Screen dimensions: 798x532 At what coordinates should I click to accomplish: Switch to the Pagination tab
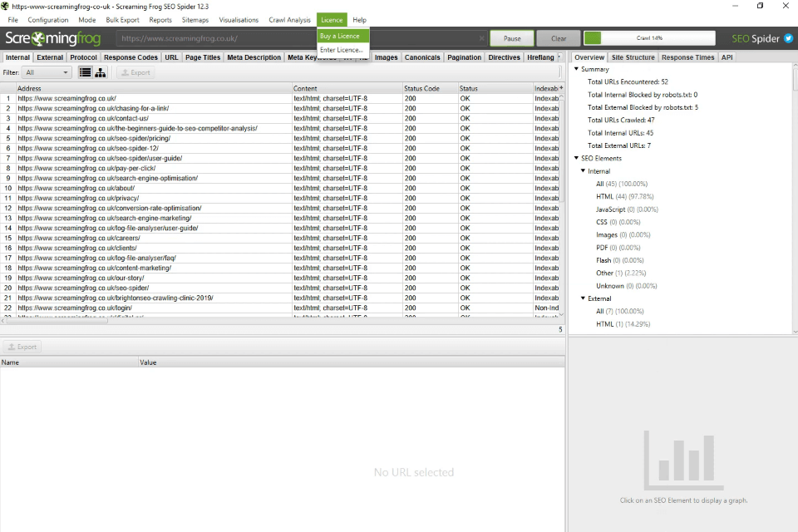point(464,57)
